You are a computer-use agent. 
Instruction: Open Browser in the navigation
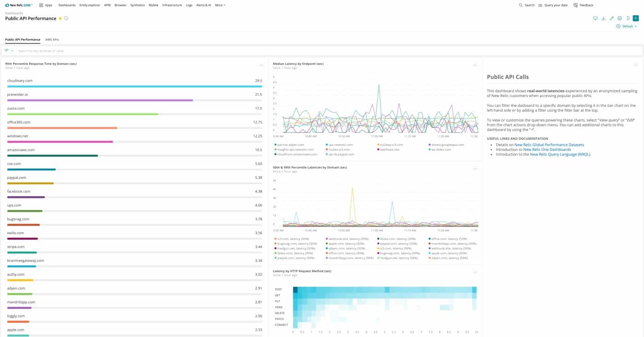pyautogui.click(x=121, y=5)
